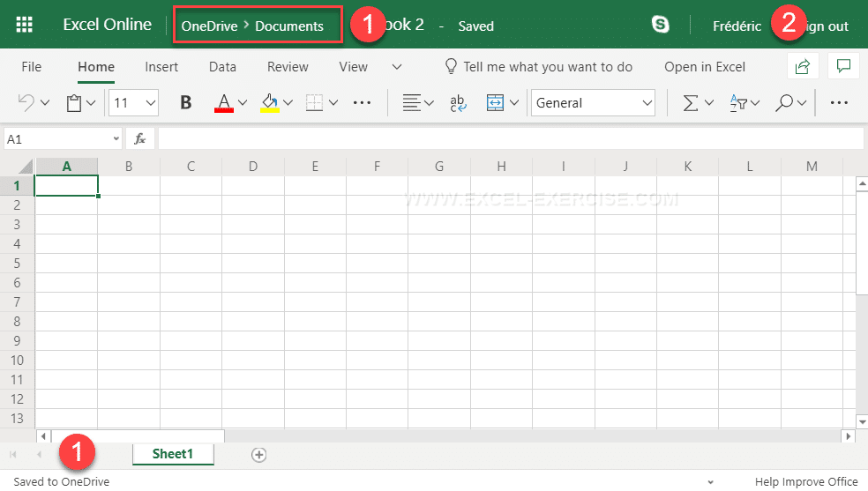Open Skype icon in header

[x=661, y=25]
